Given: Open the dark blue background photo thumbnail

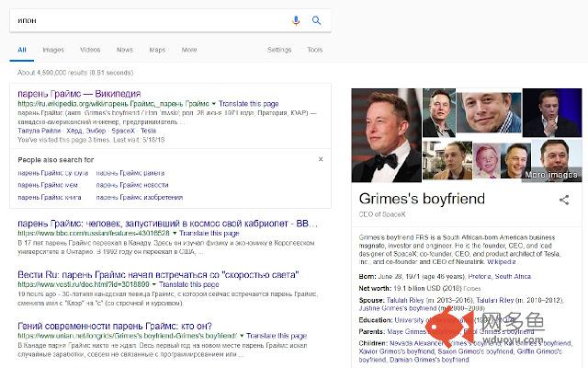Looking at the screenshot, I should (x=552, y=112).
